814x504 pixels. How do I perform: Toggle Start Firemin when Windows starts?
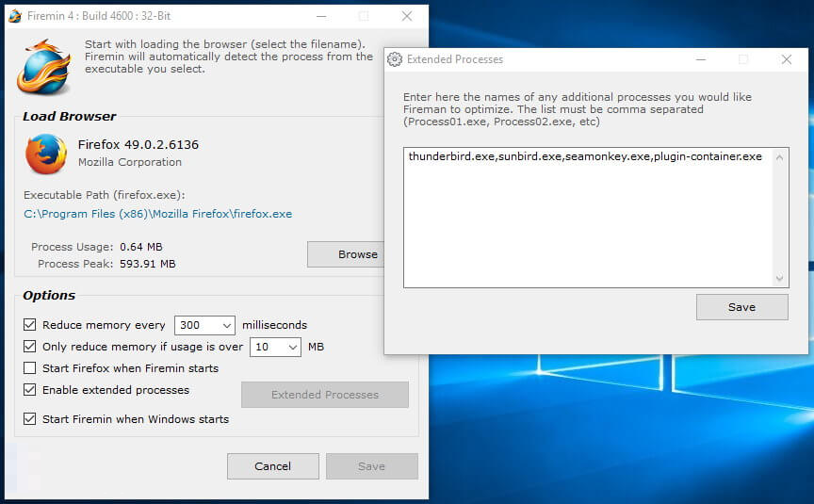tap(29, 419)
